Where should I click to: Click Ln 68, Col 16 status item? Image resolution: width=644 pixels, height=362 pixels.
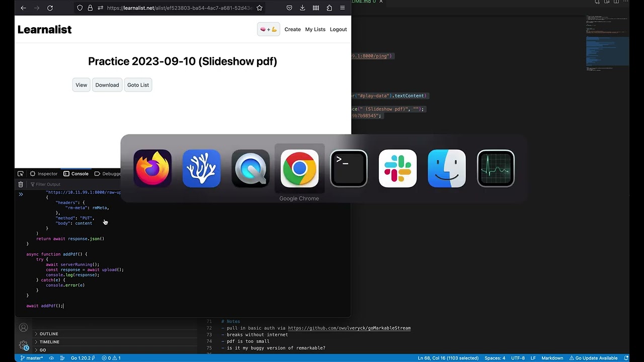coord(448,358)
